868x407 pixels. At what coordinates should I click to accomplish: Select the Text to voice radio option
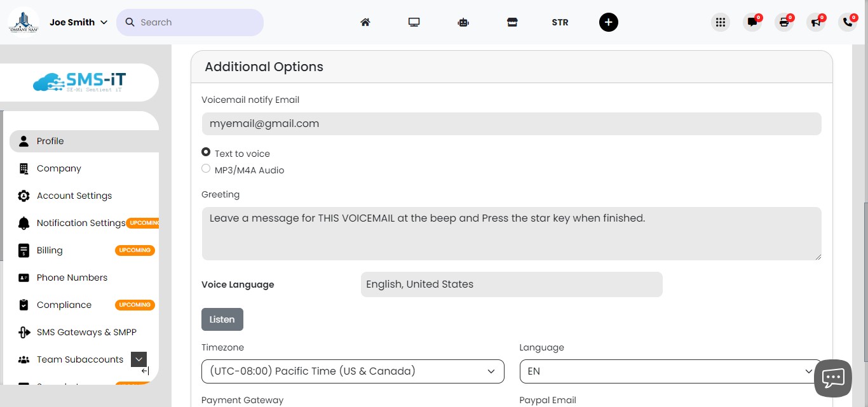(x=206, y=152)
